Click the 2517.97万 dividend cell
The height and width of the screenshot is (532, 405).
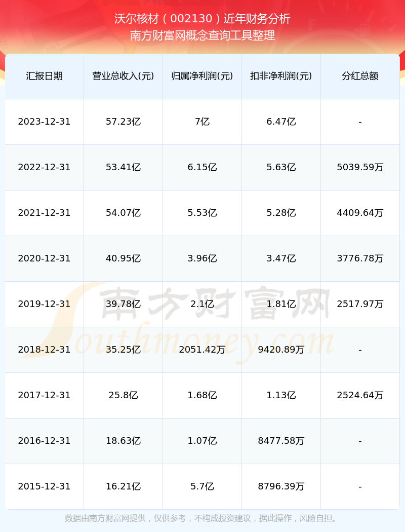(360, 304)
